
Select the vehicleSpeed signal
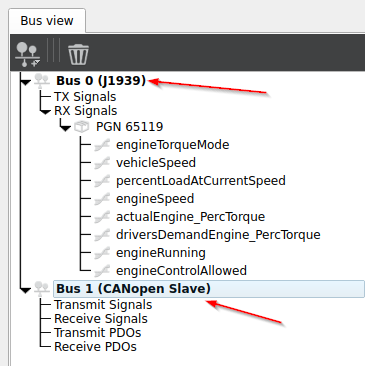click(156, 163)
